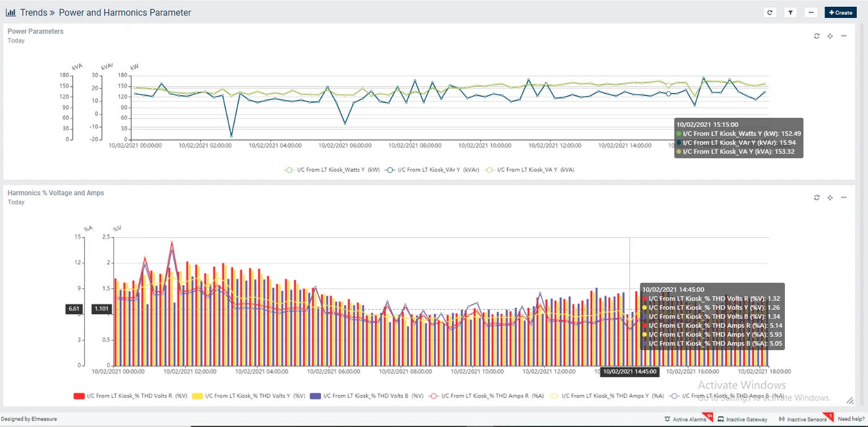Click the Active Alarms bell icon
This screenshot has height=427, width=868.
click(667, 420)
